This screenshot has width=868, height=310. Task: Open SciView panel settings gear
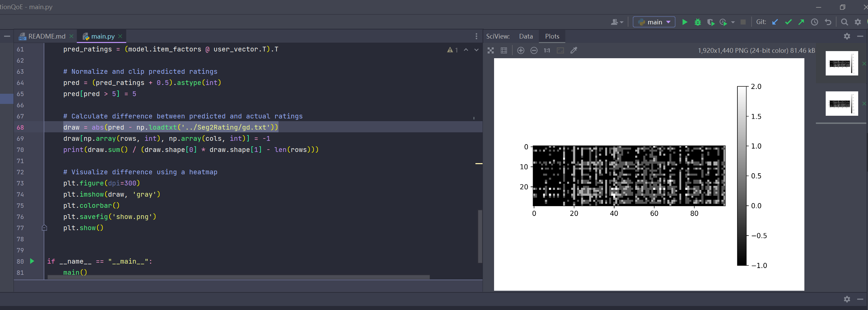(847, 36)
